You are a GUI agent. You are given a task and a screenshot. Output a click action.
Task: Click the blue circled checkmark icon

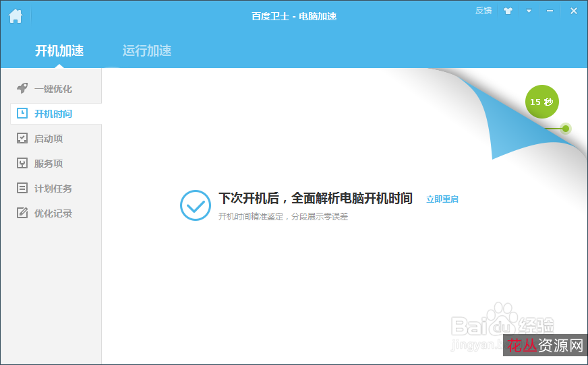tap(196, 205)
